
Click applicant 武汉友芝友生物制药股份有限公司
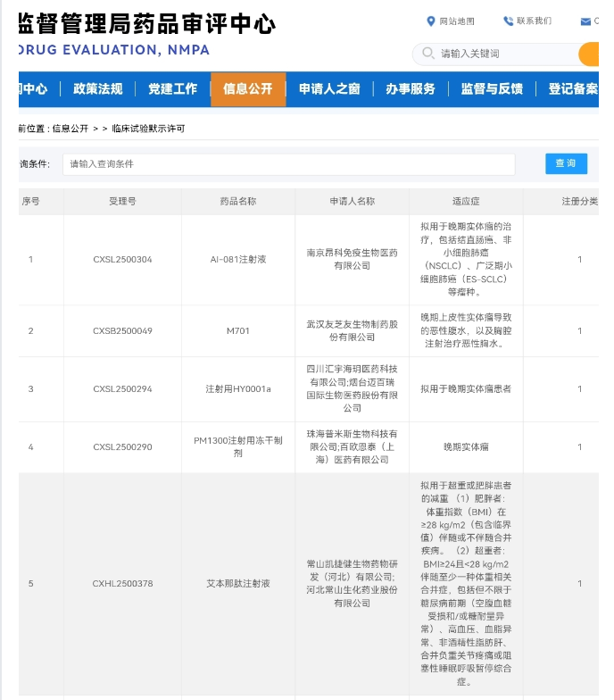coord(352,330)
